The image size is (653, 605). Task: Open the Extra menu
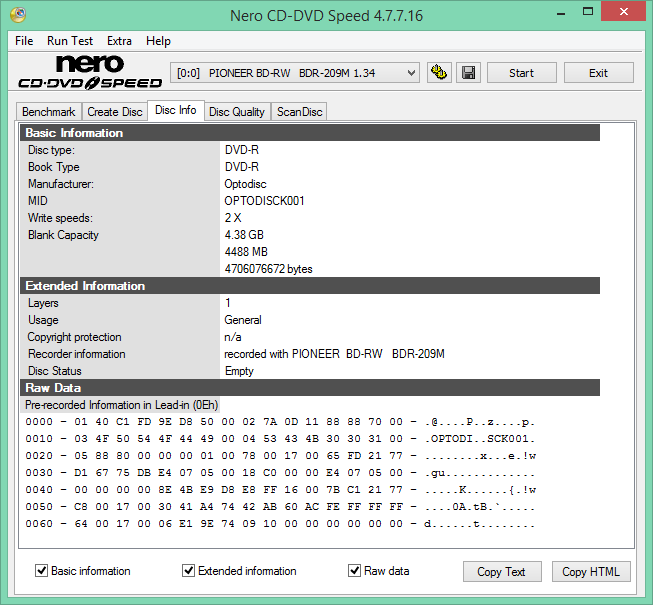(119, 41)
